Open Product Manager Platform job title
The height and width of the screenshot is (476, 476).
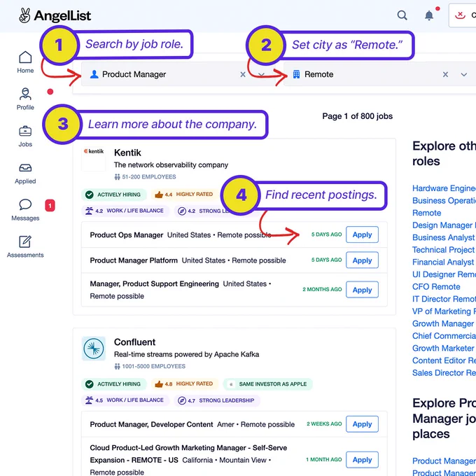click(134, 260)
